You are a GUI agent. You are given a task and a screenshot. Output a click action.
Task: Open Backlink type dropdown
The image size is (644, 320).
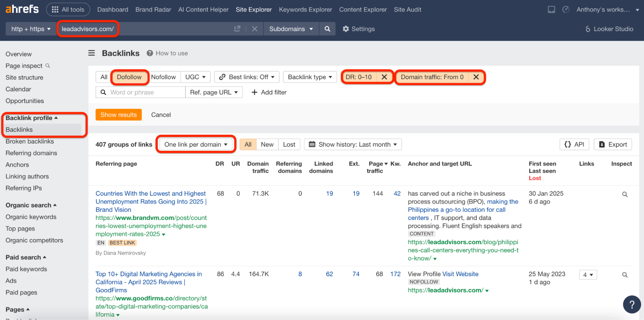click(310, 77)
